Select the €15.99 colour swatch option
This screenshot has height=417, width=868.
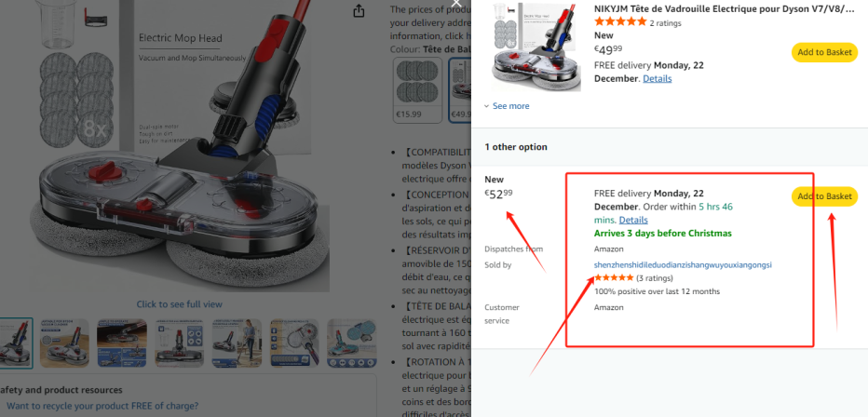coord(417,90)
